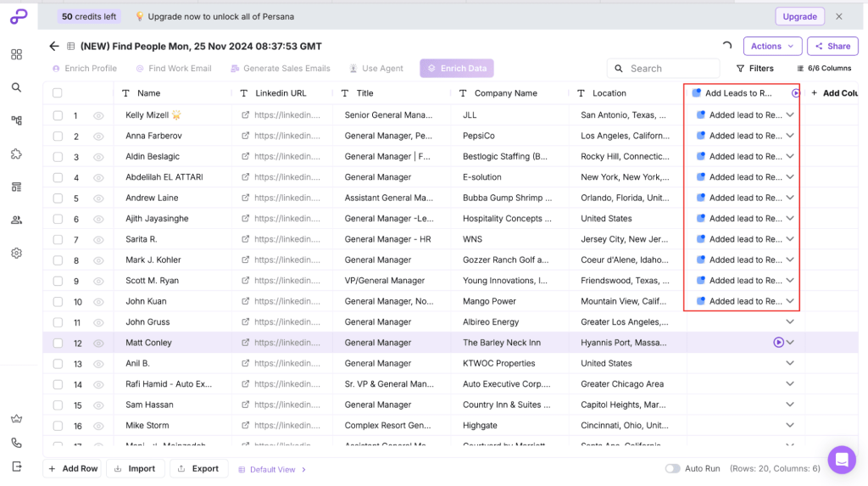Click the back arrow beside table title
Image resolution: width=868 pixels, height=486 pixels.
[53, 46]
